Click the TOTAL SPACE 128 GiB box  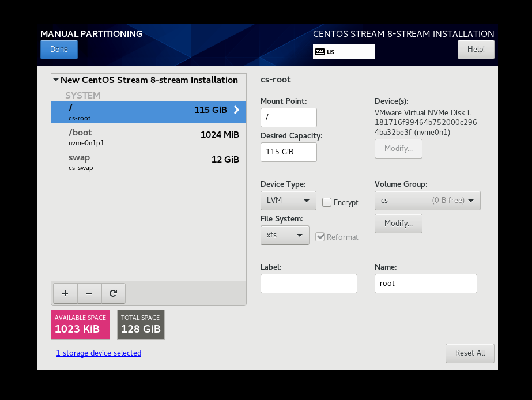141,324
